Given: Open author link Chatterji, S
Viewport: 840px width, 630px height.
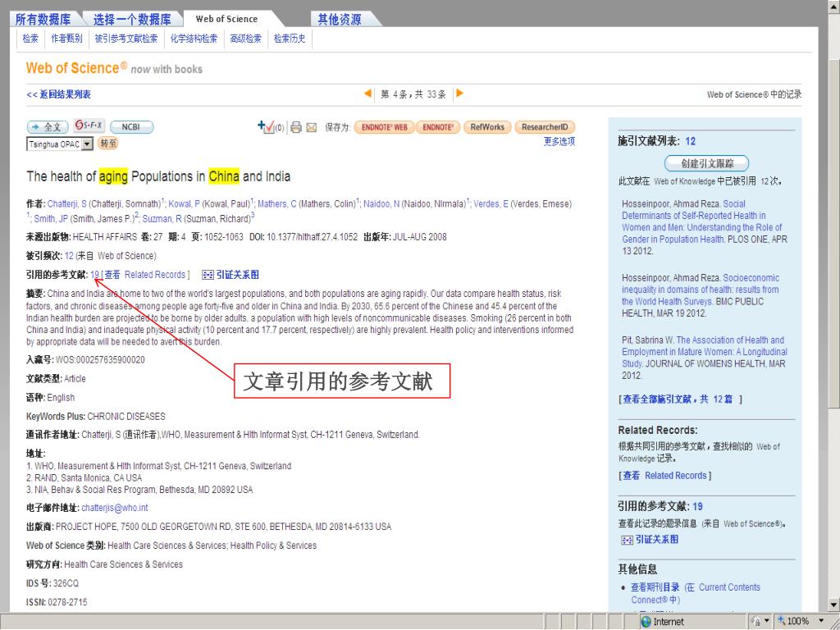Looking at the screenshot, I should point(67,204).
